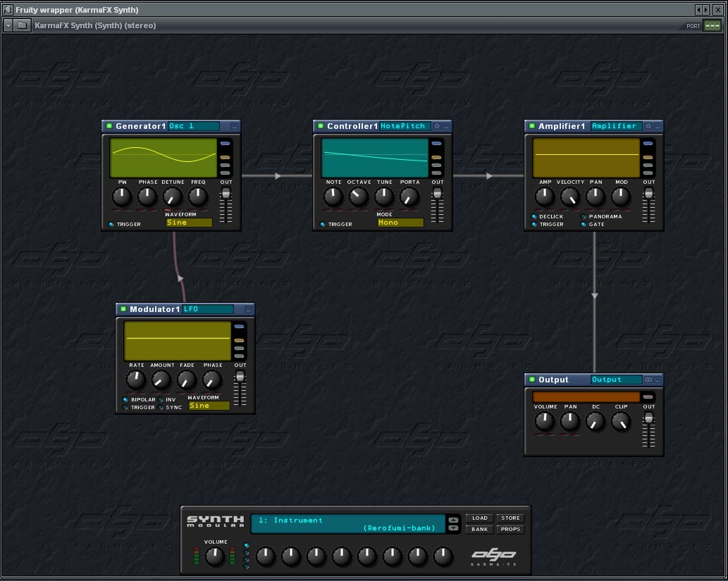
Task: Minimize the Generator1 module panel
Action: tap(235, 126)
